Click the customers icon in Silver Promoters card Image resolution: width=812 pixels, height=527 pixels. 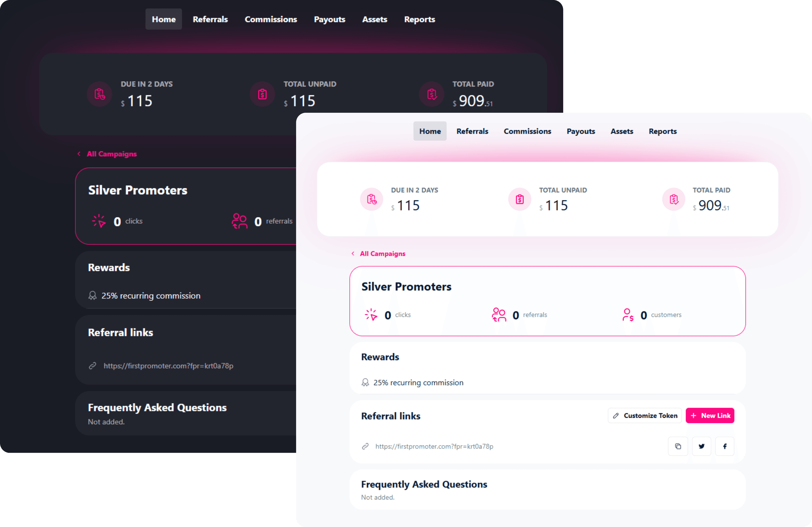pyautogui.click(x=628, y=314)
